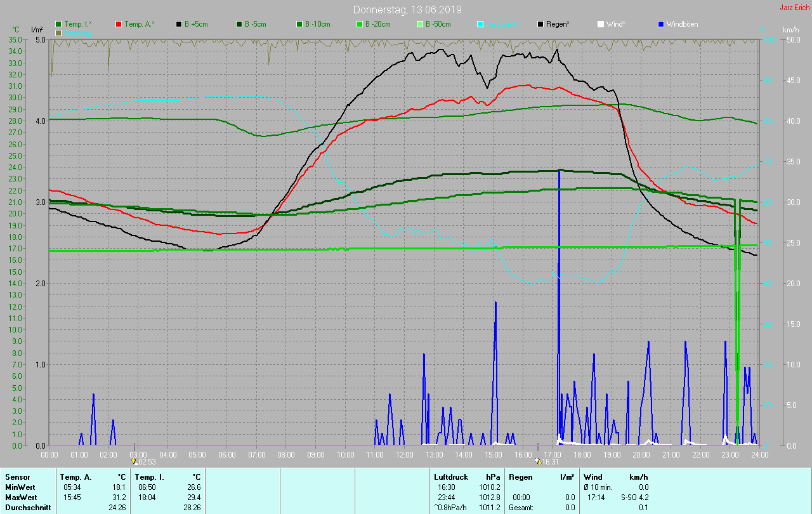
Task: Click the Temp. A. column header in table
Action: (x=76, y=477)
